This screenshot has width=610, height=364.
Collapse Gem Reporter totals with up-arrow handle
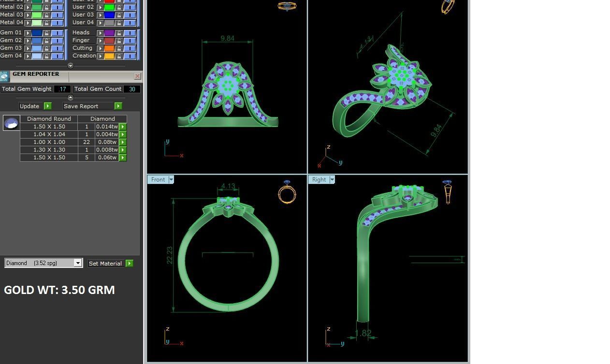pos(70,98)
